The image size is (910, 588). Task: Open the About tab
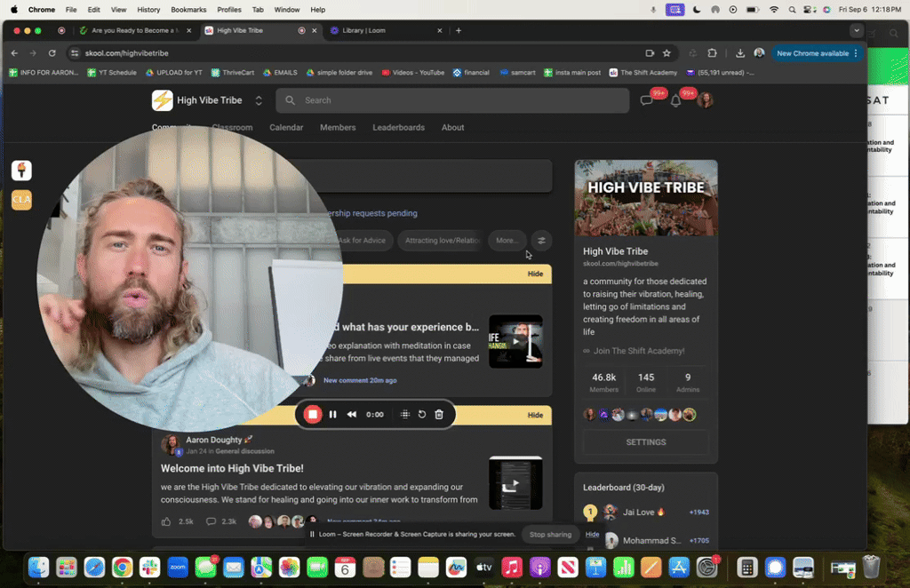click(x=452, y=128)
